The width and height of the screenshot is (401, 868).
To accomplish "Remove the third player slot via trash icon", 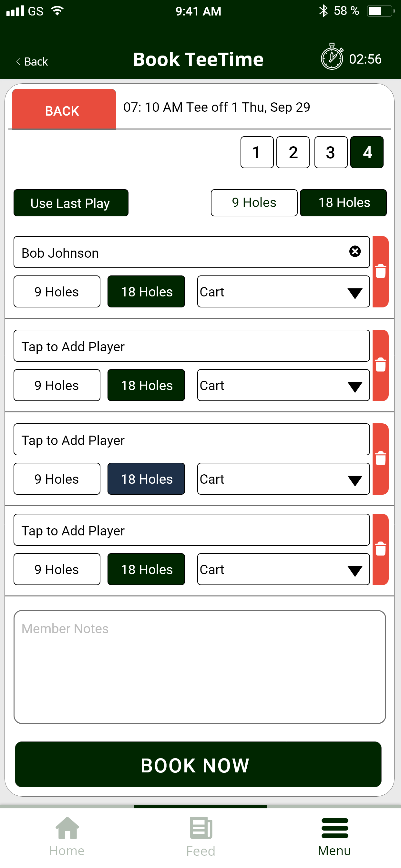I will coord(380,459).
